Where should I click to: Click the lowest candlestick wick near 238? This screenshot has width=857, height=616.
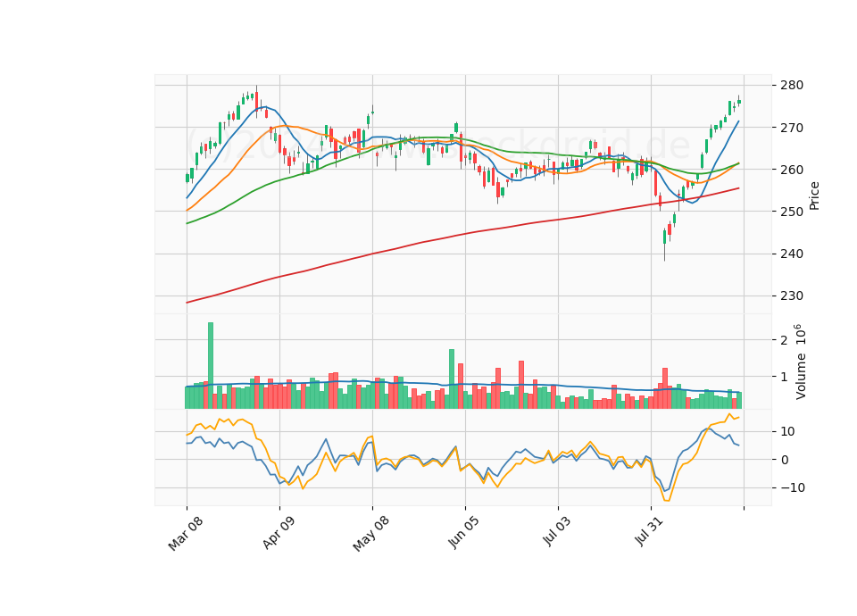[664, 254]
